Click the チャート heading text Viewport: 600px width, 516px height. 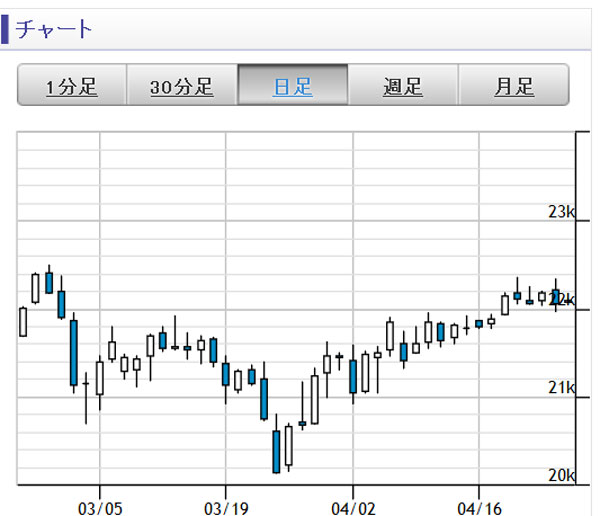coord(54,29)
